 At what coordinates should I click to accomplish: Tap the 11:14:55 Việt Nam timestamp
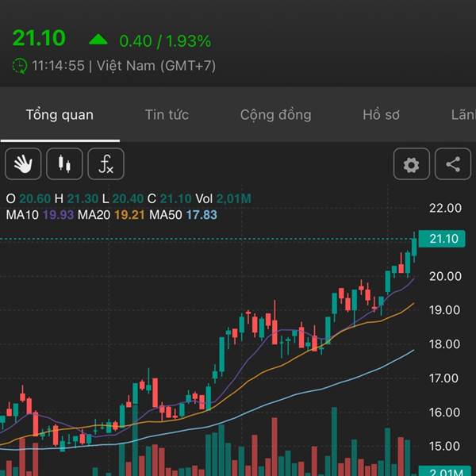[x=124, y=66]
